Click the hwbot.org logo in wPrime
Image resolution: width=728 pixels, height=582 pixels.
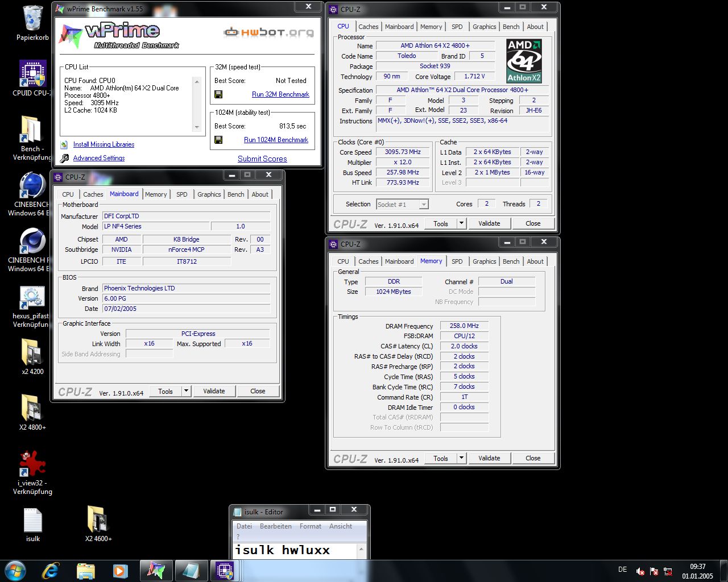[x=268, y=32]
